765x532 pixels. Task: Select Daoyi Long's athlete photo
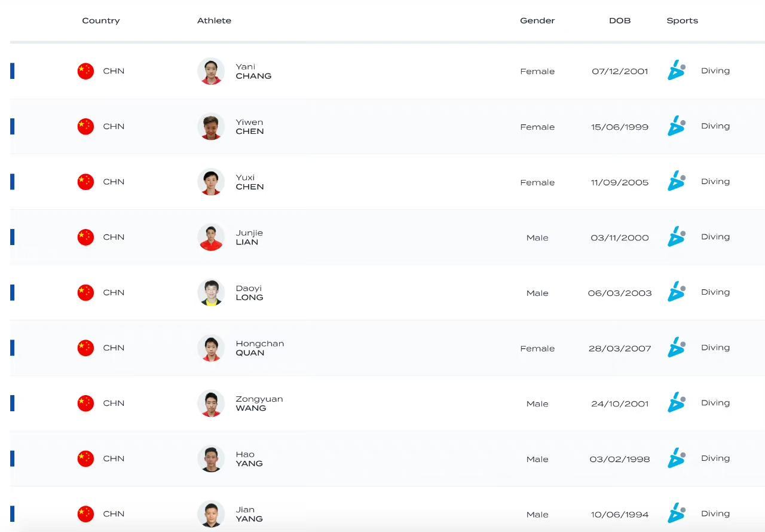[x=211, y=293]
